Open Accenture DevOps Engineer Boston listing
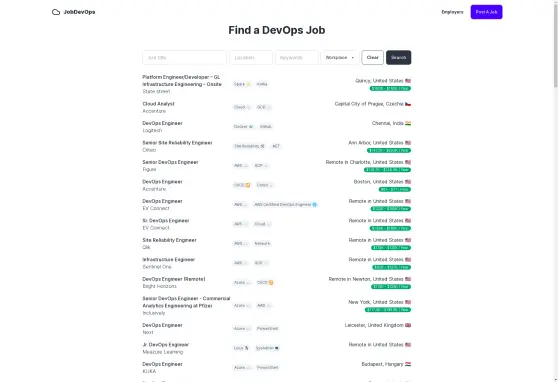The image size is (558, 382). click(162, 182)
